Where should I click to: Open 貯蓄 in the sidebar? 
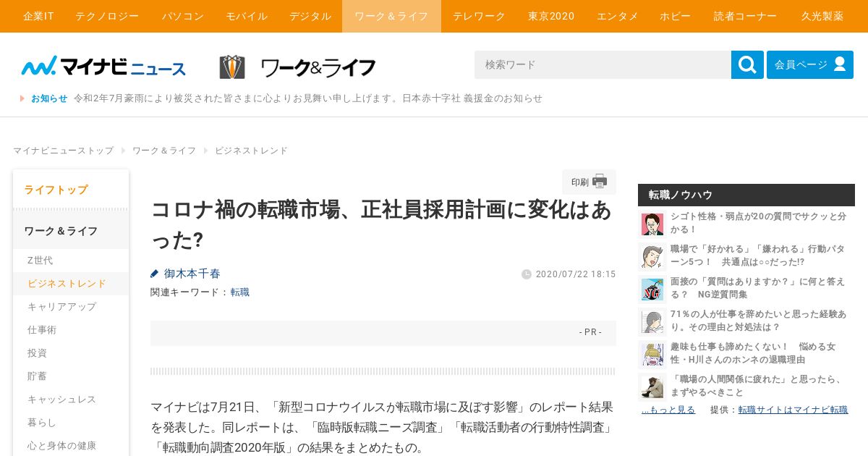[x=71, y=376]
